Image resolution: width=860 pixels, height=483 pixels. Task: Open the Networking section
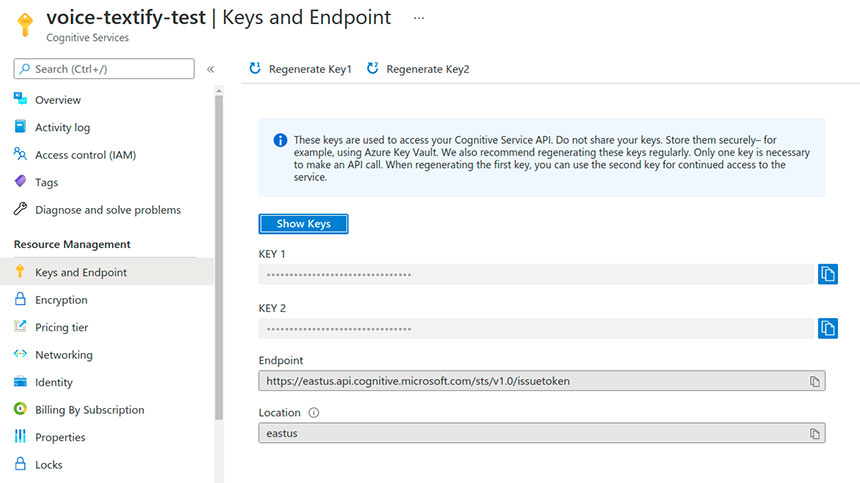pyautogui.click(x=63, y=355)
